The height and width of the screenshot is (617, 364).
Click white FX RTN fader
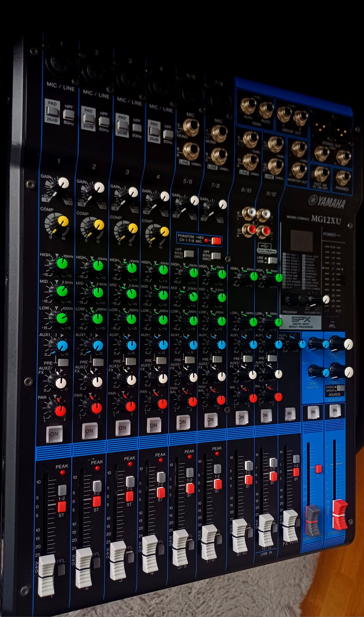[x=290, y=526]
